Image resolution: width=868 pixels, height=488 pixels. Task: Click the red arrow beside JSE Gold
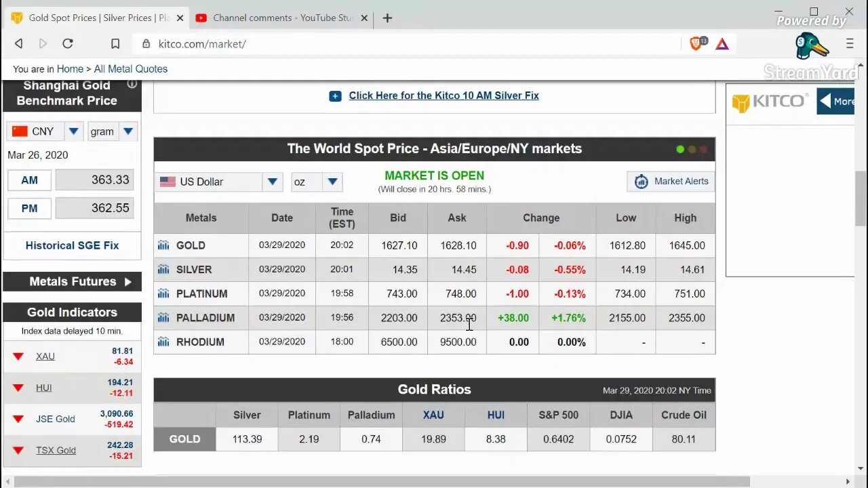(18, 419)
